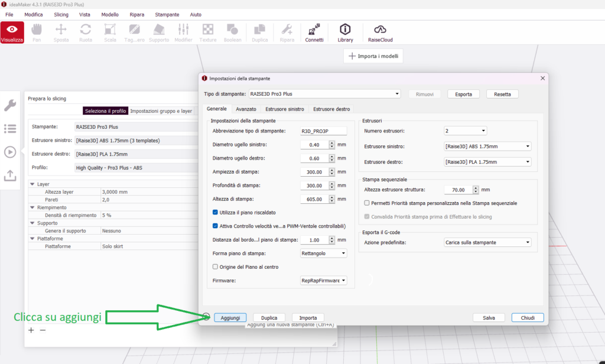
Task: Click the Aggiungi button
Action: pos(230,318)
